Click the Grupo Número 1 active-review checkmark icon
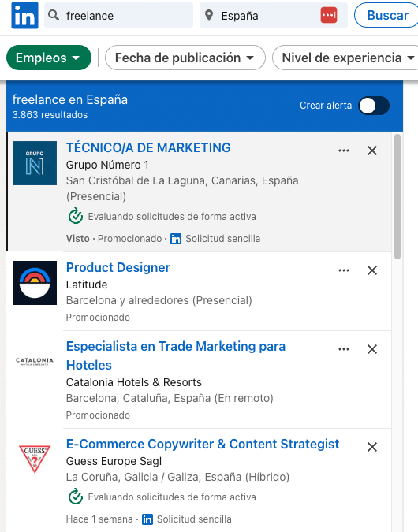 coord(76,216)
